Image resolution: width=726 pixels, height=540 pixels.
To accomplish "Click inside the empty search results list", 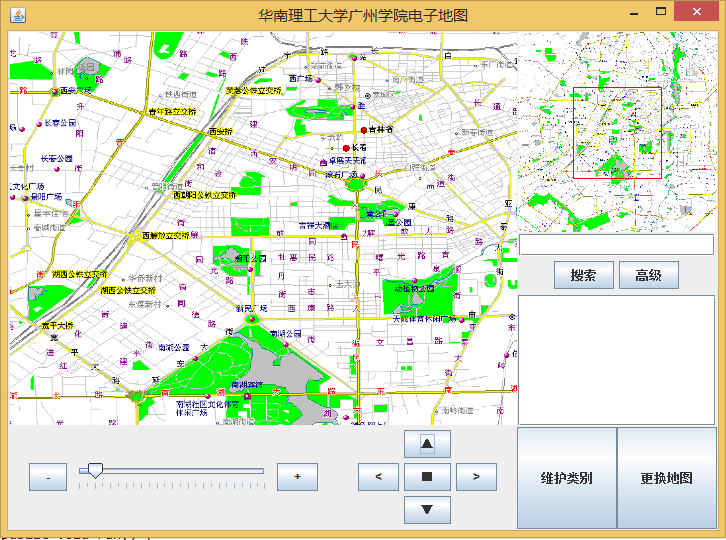I will tap(616, 360).
